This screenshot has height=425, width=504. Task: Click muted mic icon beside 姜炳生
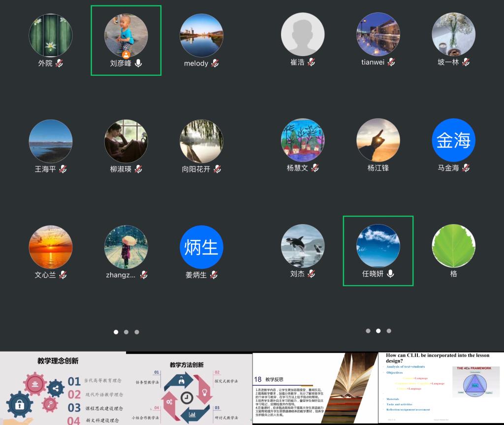pos(214,275)
